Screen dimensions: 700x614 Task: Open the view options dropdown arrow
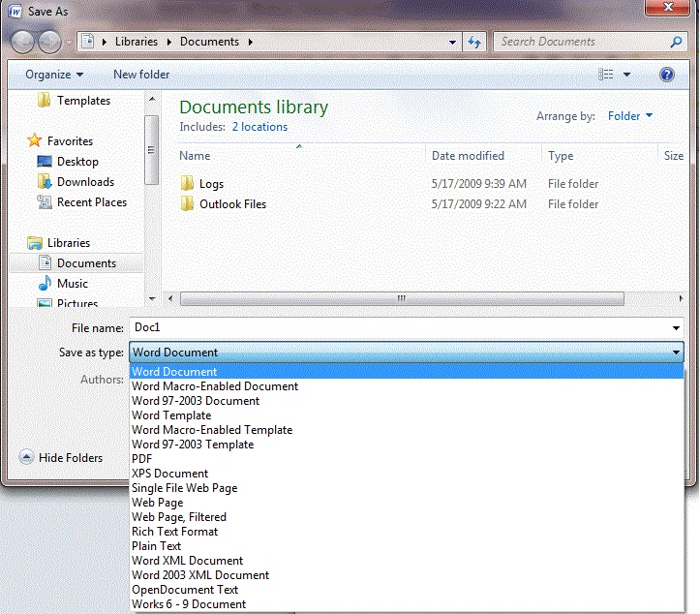coord(626,75)
